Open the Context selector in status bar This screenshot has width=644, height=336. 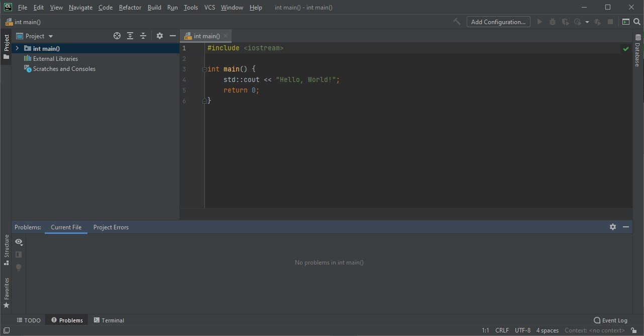coord(595,330)
